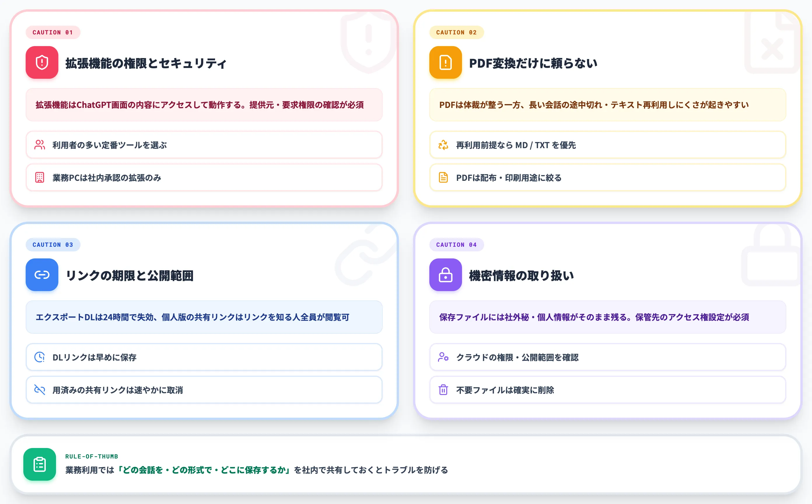The height and width of the screenshot is (504, 812).
Task: Click the text 再利用前提なら MD / TXT を優先
Action: (x=516, y=145)
